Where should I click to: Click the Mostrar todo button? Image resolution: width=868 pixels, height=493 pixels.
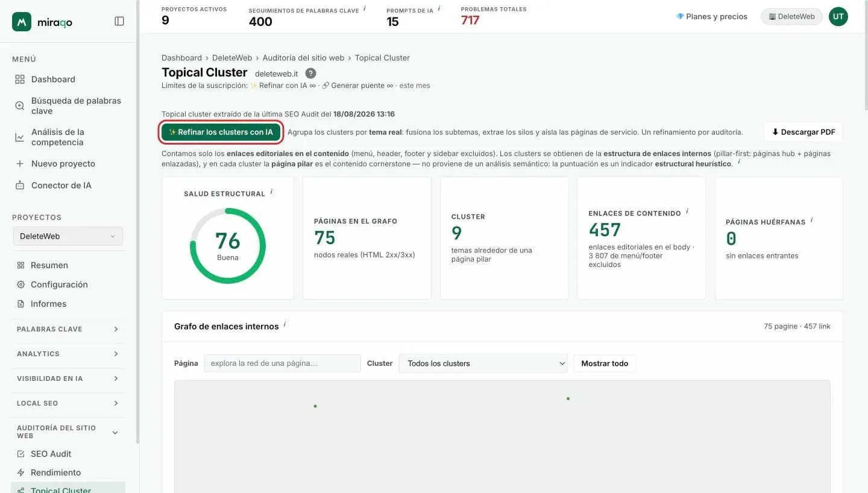(605, 363)
